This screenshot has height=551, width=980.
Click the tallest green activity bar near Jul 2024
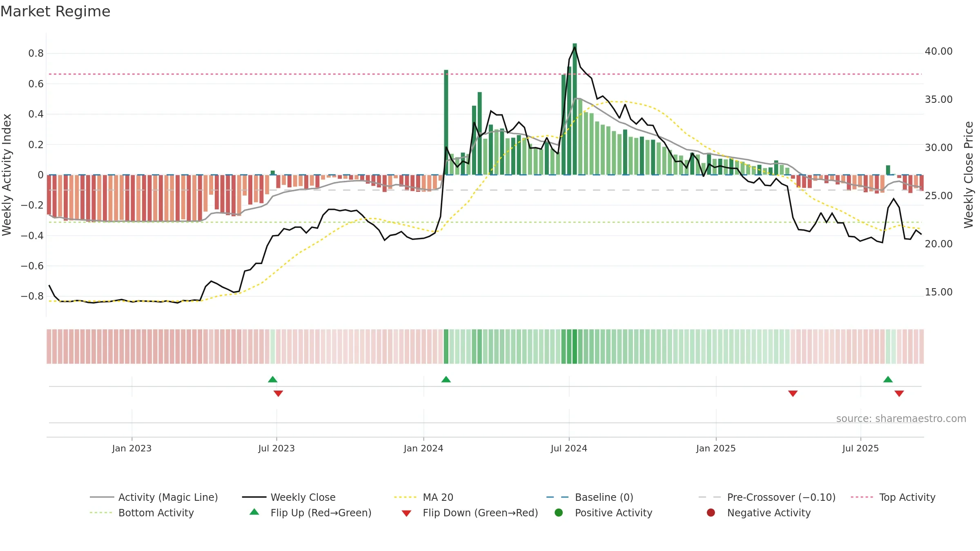[x=575, y=109]
